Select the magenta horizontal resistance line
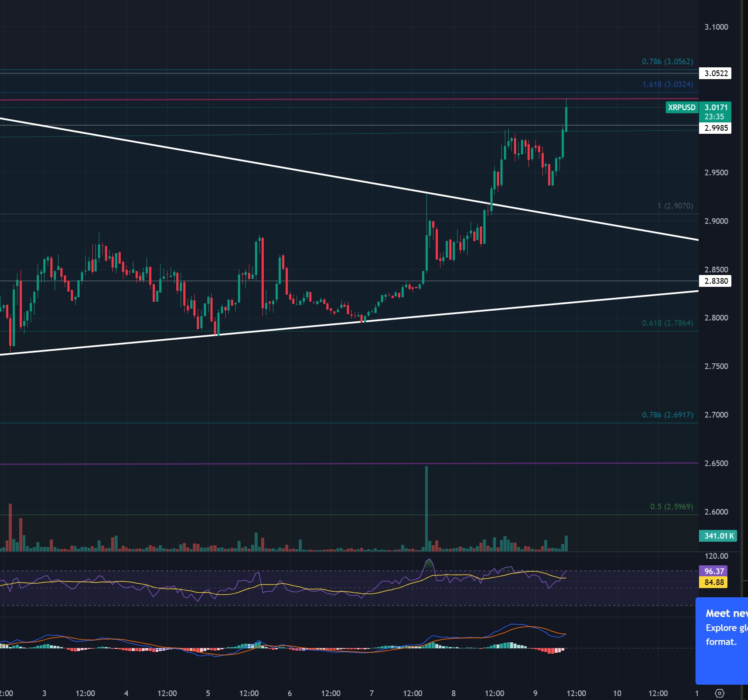The image size is (748, 700). [x=349, y=100]
